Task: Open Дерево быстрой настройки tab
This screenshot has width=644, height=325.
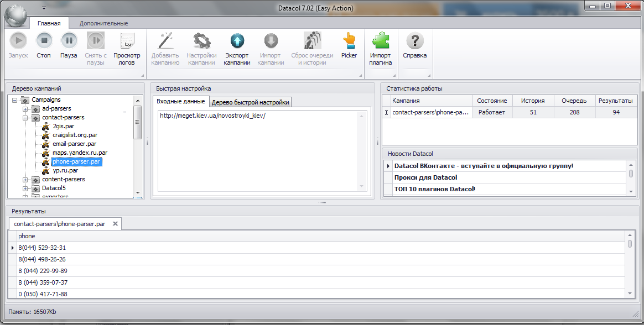Action: [251, 102]
